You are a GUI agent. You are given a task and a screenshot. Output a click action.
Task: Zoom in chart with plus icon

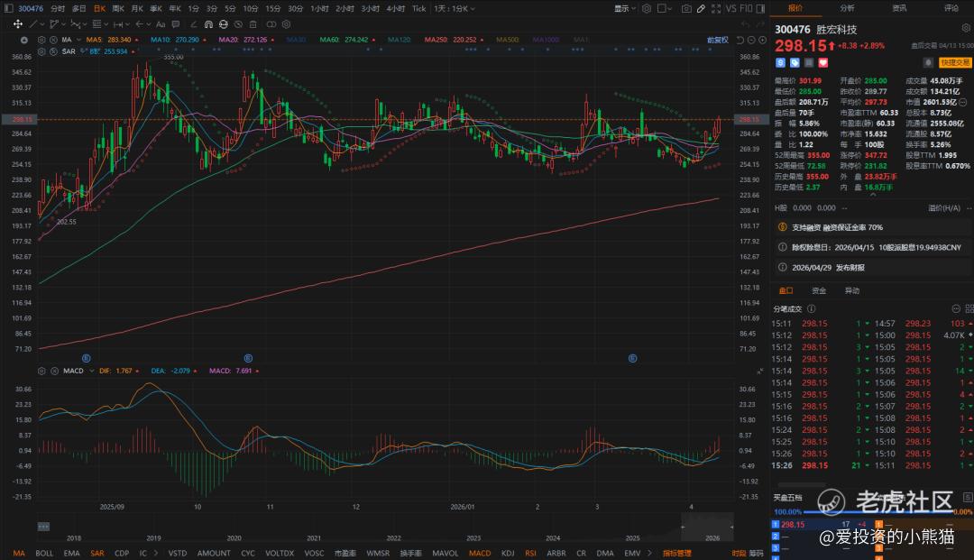pos(762,40)
